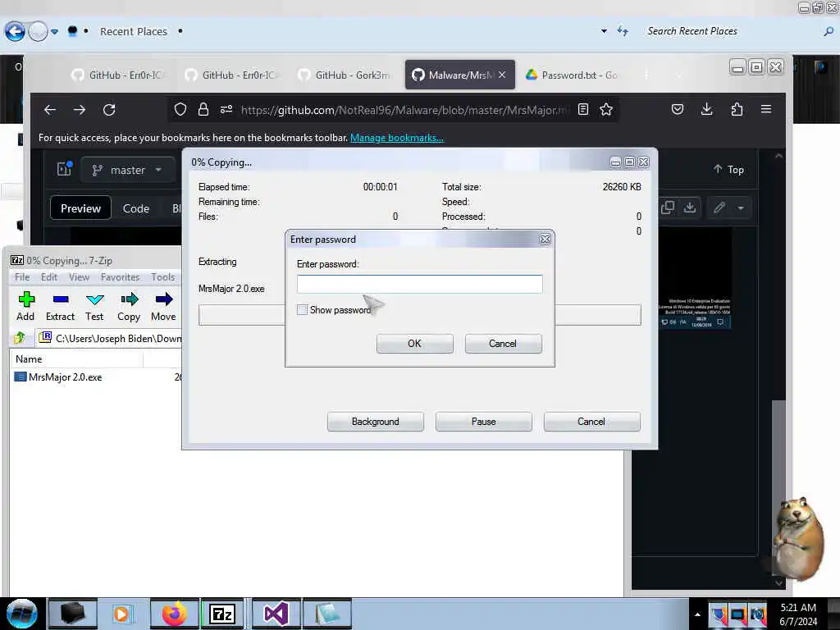840x630 pixels.
Task: Click the Windows Start orb
Action: 22,614
